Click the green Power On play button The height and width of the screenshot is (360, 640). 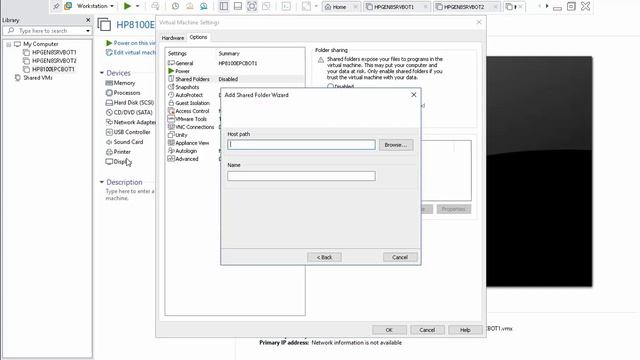click(x=127, y=6)
